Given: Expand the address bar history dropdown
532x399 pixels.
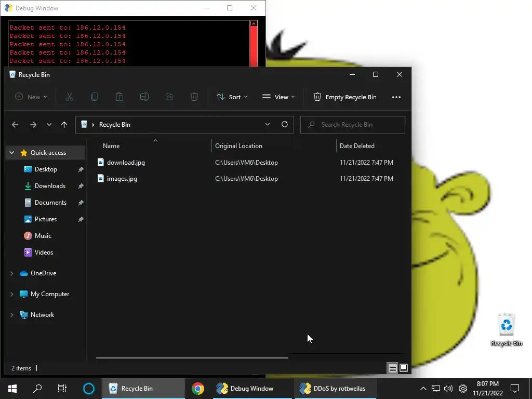Looking at the screenshot, I should (x=268, y=124).
